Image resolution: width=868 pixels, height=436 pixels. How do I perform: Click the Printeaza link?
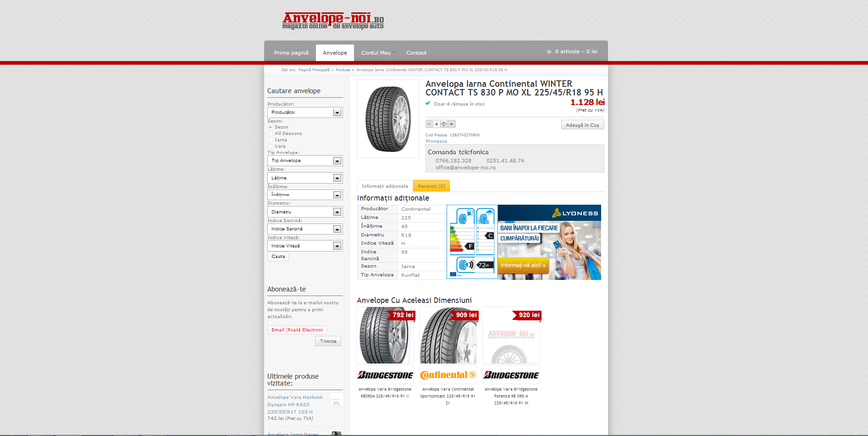436,141
